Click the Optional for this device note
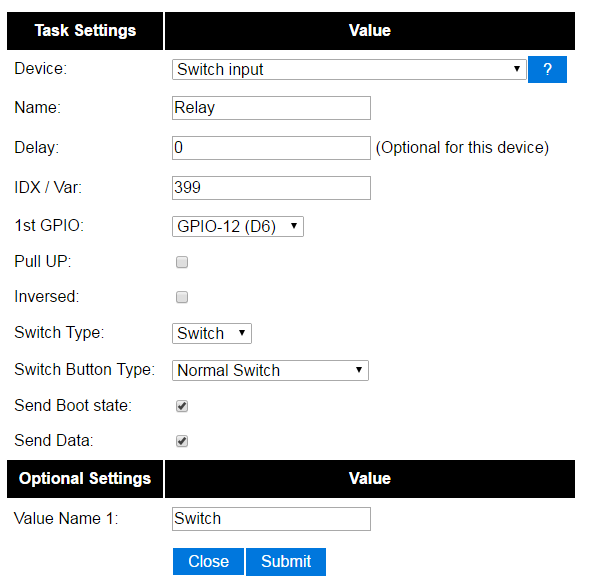590x585 pixels. point(462,147)
